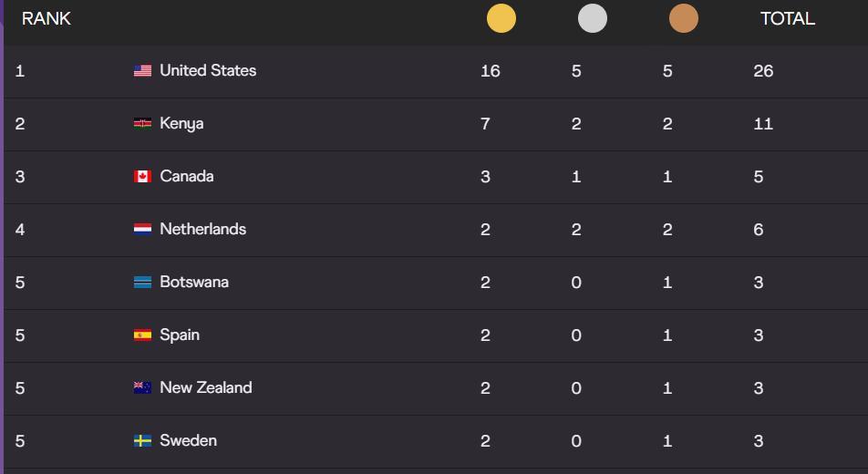Click United States total of 26
This screenshot has height=474, width=868.
(x=763, y=71)
